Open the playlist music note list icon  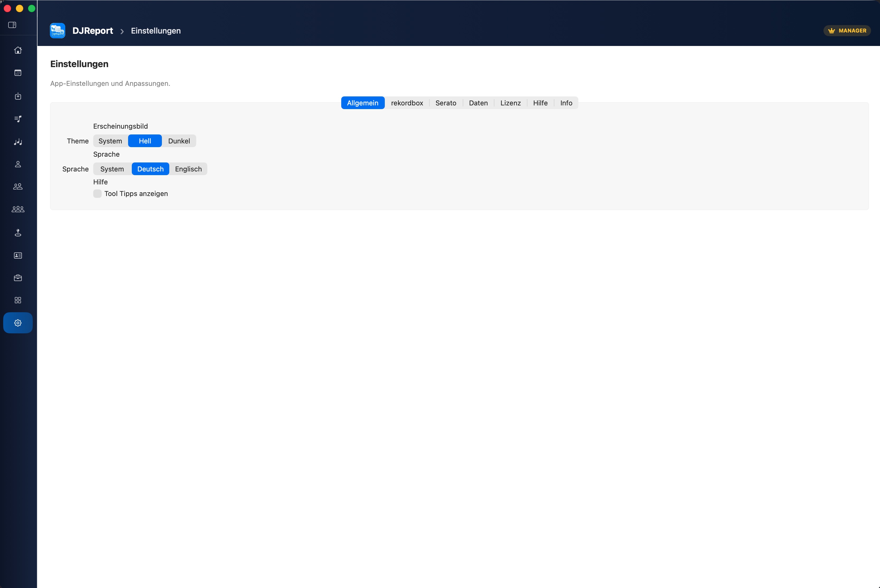coord(18,119)
